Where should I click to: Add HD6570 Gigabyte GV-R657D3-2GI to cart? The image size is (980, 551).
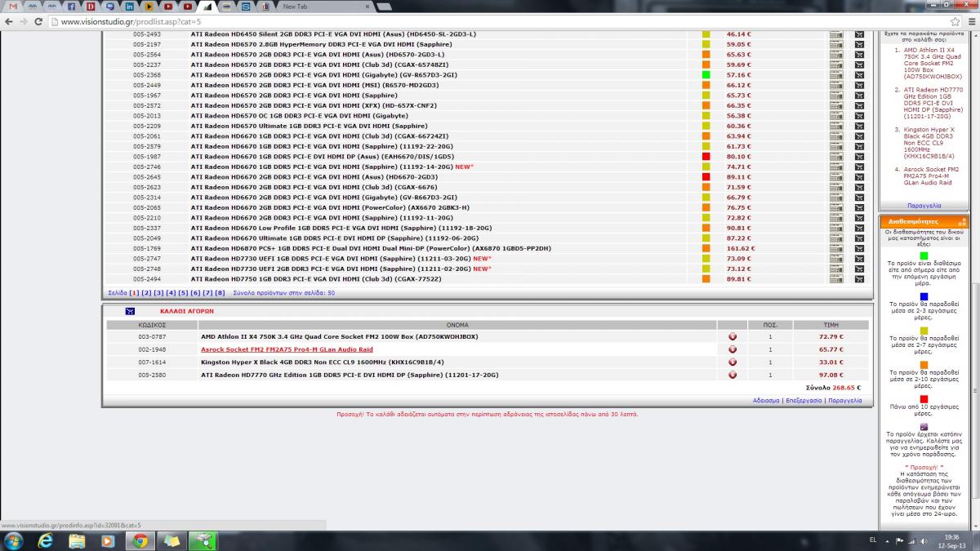coord(859,75)
